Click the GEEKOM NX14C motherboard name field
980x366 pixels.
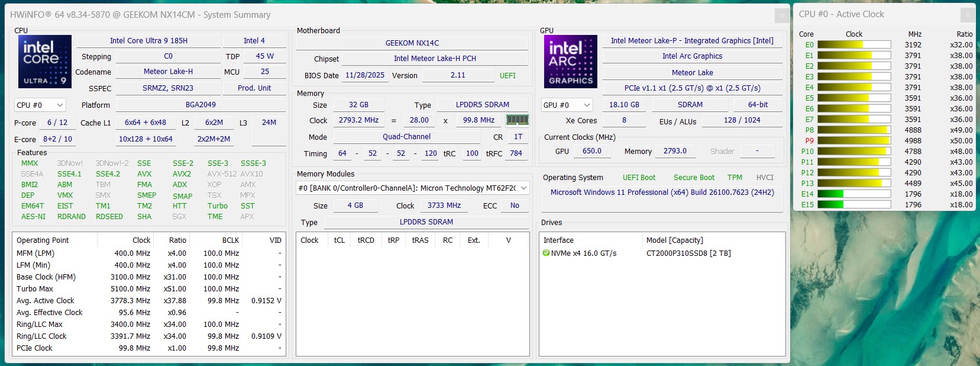[412, 43]
